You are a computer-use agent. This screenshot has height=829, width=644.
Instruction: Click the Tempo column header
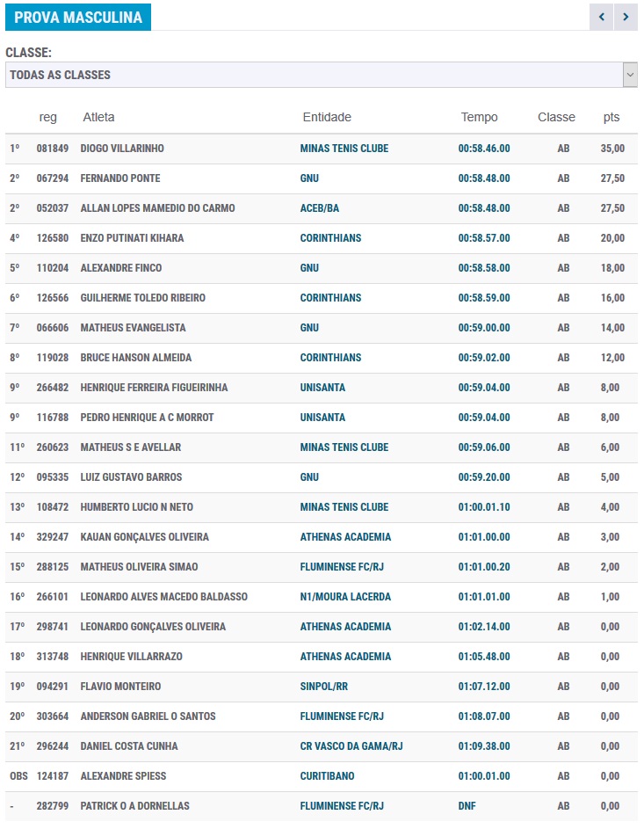point(479,117)
